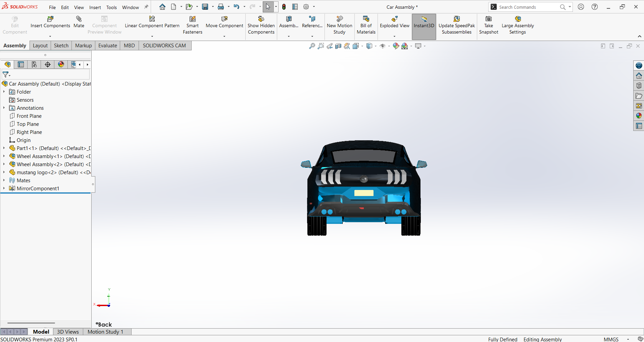Open the Help question mark icon

pyautogui.click(x=595, y=7)
